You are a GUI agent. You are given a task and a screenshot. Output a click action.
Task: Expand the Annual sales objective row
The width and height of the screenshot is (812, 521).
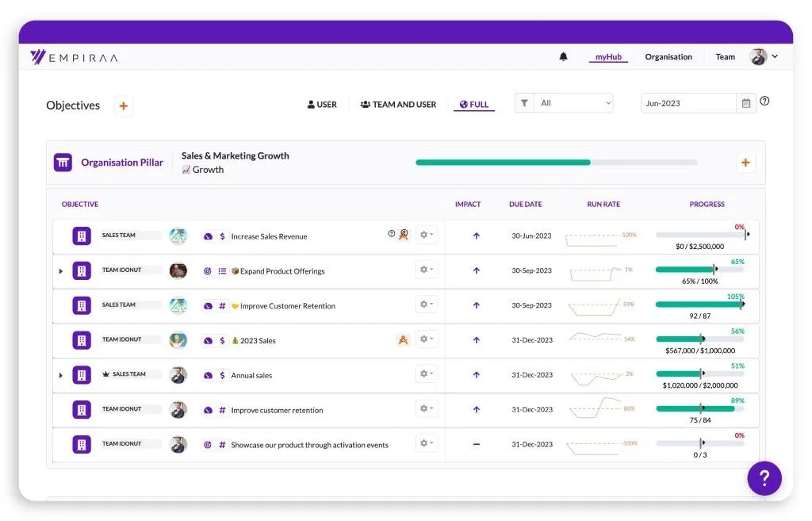(60, 375)
